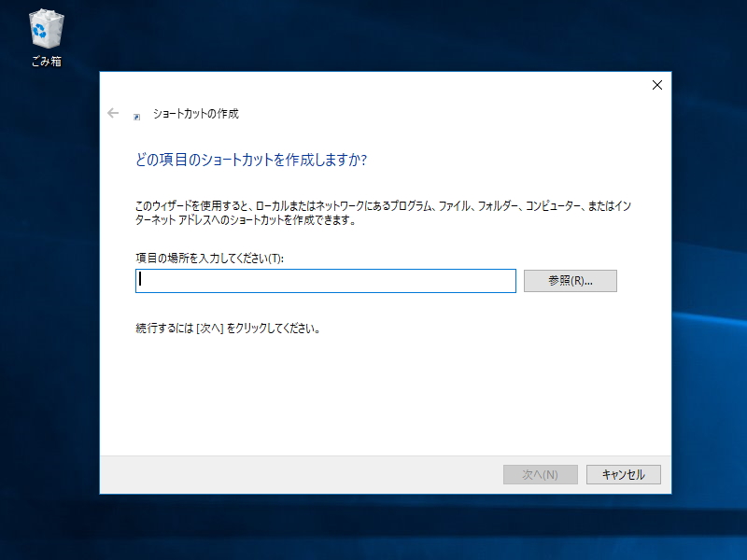Cancel the wizard with キャンセル
The width and height of the screenshot is (747, 560).
(x=623, y=474)
